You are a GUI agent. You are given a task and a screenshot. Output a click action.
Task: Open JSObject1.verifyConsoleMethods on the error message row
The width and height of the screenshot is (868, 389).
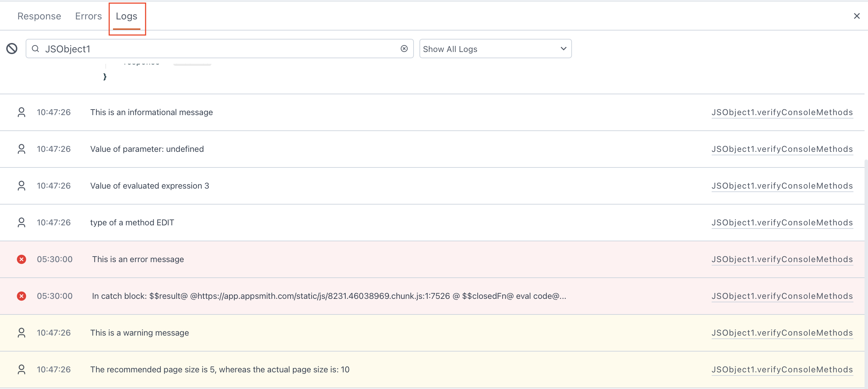pyautogui.click(x=782, y=259)
